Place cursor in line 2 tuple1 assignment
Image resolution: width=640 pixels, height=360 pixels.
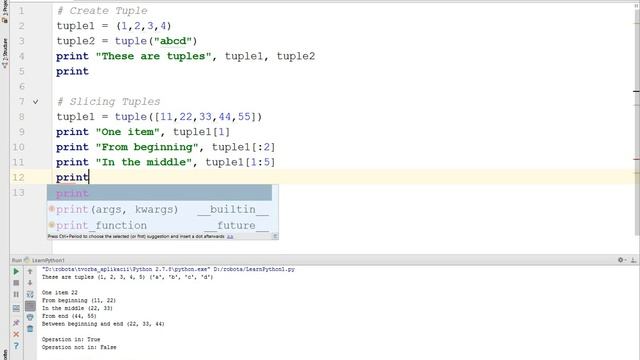(x=114, y=26)
